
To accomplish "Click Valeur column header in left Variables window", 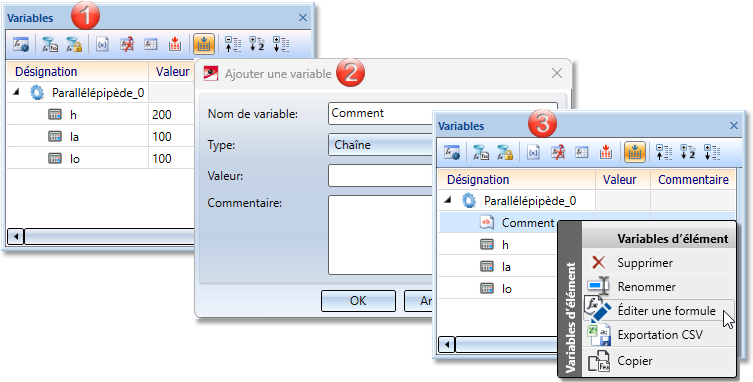I will click(172, 72).
